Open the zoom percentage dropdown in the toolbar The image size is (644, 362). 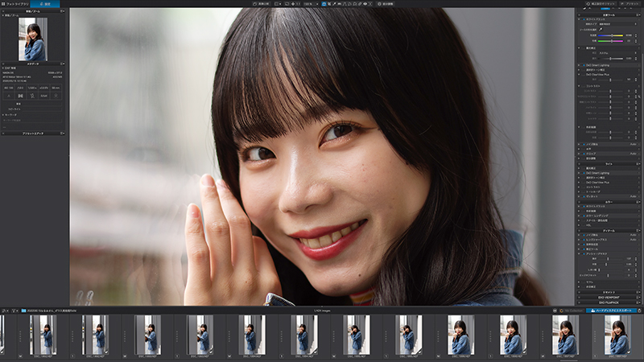coord(316,4)
